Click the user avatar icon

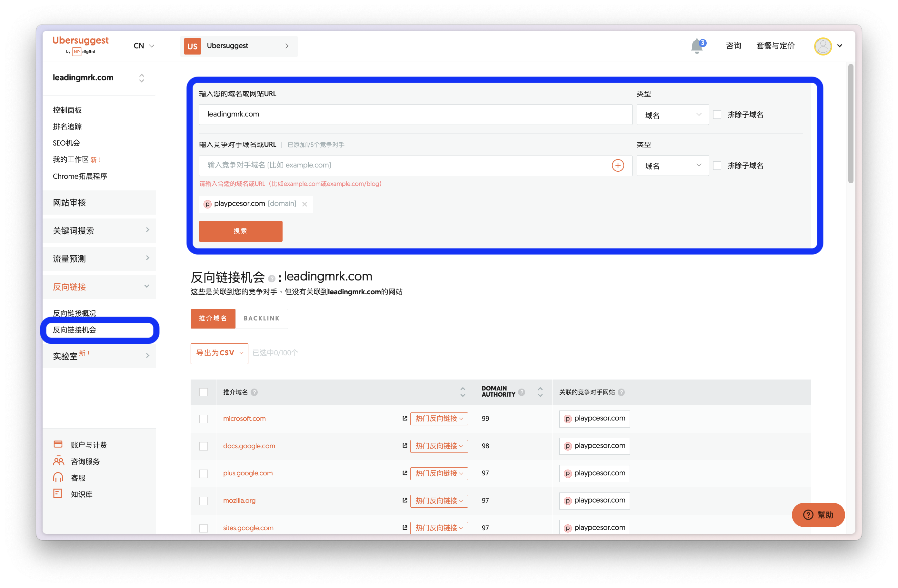click(823, 46)
